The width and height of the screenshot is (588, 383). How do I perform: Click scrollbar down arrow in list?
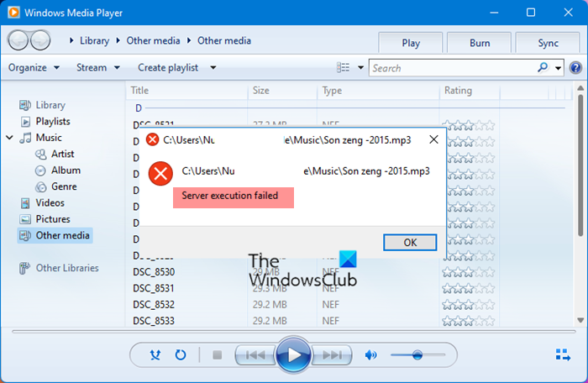tap(580, 320)
